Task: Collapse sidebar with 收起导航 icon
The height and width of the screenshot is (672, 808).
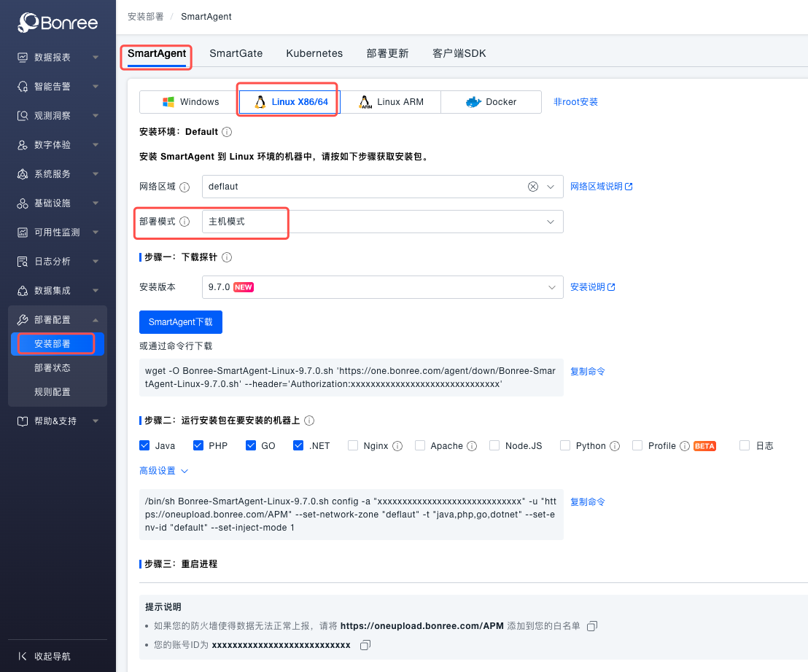Action: tap(23, 656)
